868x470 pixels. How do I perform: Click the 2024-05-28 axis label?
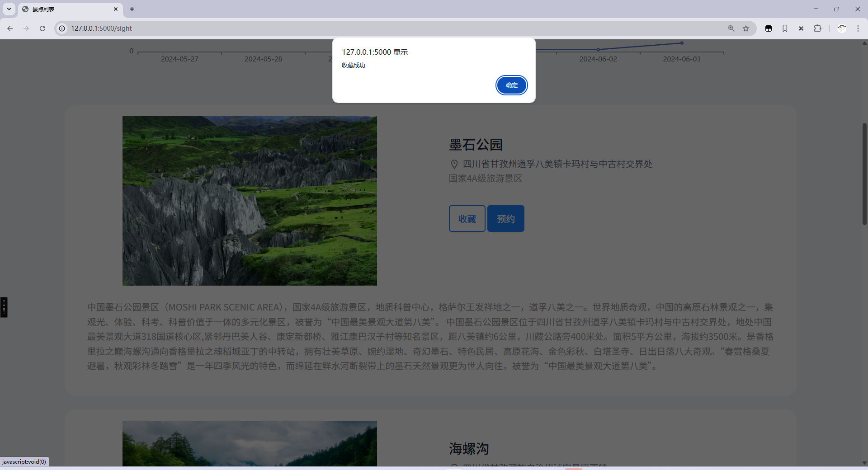tap(263, 59)
